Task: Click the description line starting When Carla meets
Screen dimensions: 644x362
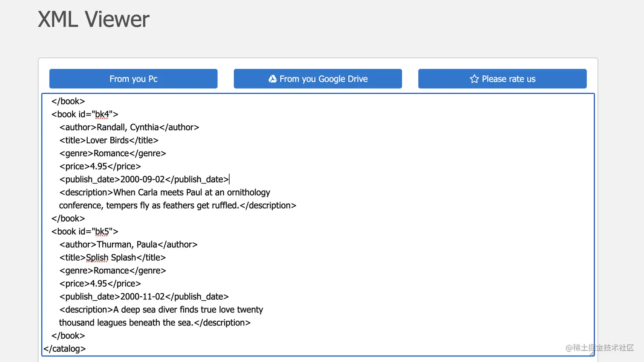Action: tap(165, 192)
